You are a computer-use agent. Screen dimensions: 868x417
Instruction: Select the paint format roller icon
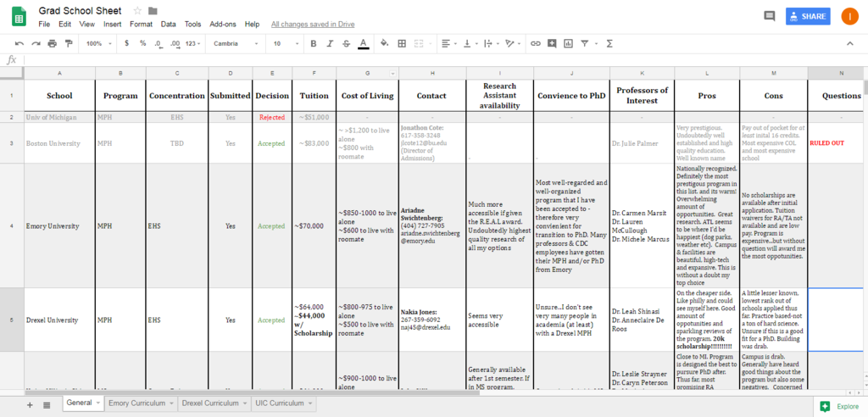(69, 43)
